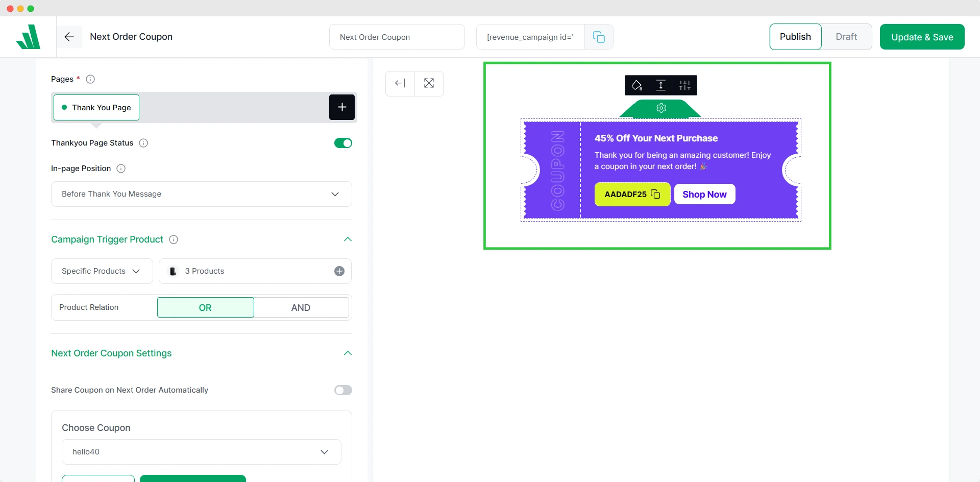Set campaign status to Publish

(795, 37)
